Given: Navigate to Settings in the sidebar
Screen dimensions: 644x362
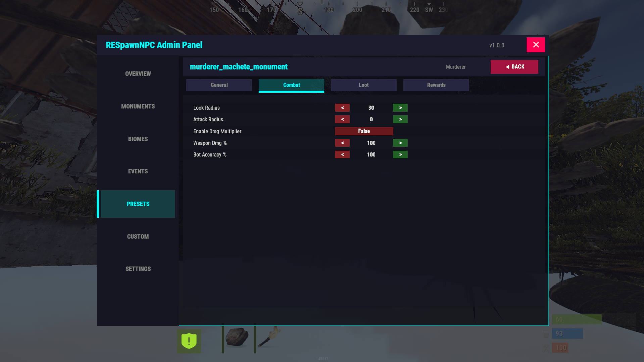Looking at the screenshot, I should [138, 269].
